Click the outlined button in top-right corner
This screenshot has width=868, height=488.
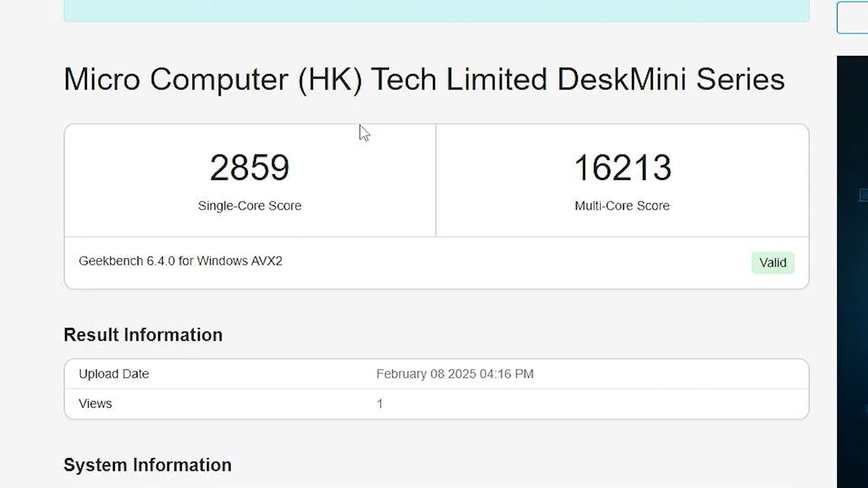click(853, 18)
